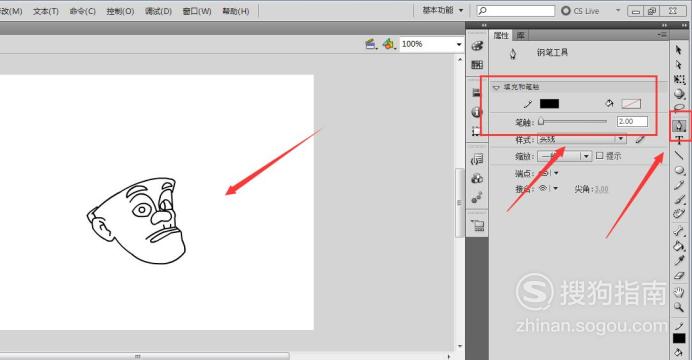Open the Swatches panel icon
Viewport: 692px width, 360px height.
(477, 65)
